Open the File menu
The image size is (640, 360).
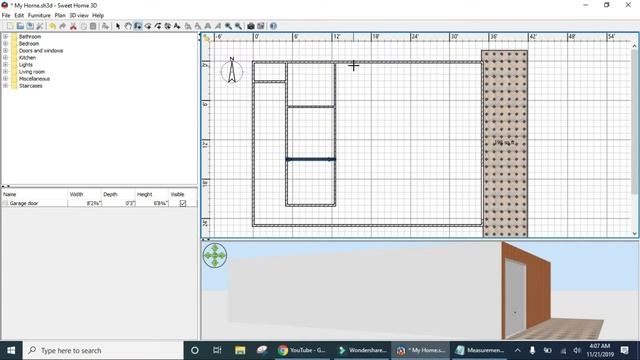6,16
